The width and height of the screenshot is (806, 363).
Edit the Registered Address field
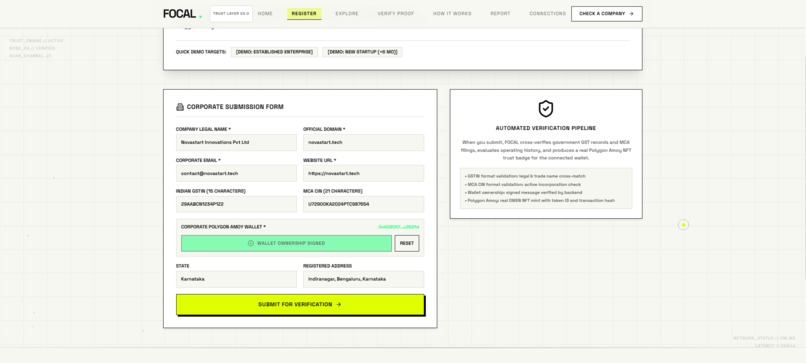click(363, 279)
